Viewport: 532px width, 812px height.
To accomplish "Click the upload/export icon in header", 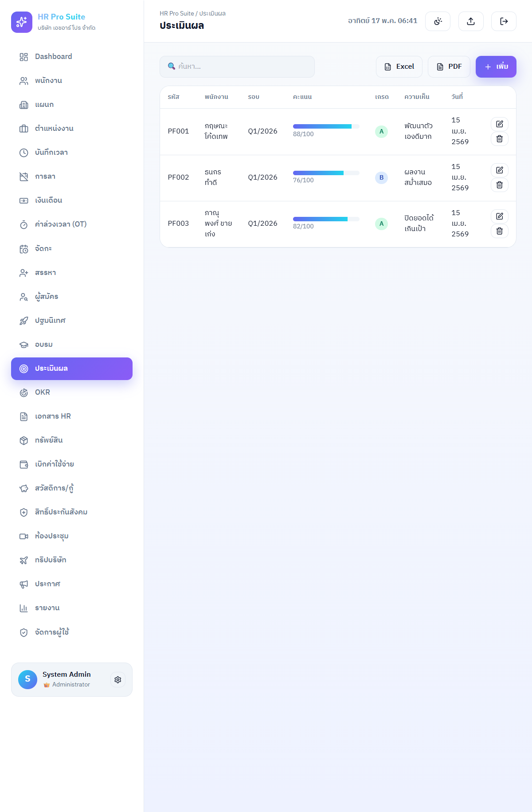I will [x=471, y=21].
